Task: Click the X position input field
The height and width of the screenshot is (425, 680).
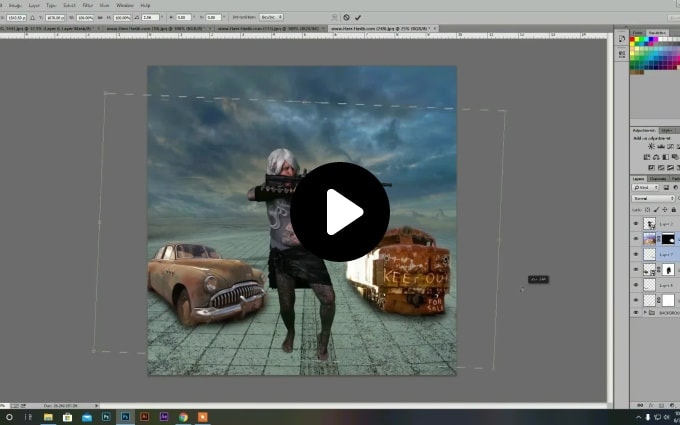Action: click(x=16, y=17)
